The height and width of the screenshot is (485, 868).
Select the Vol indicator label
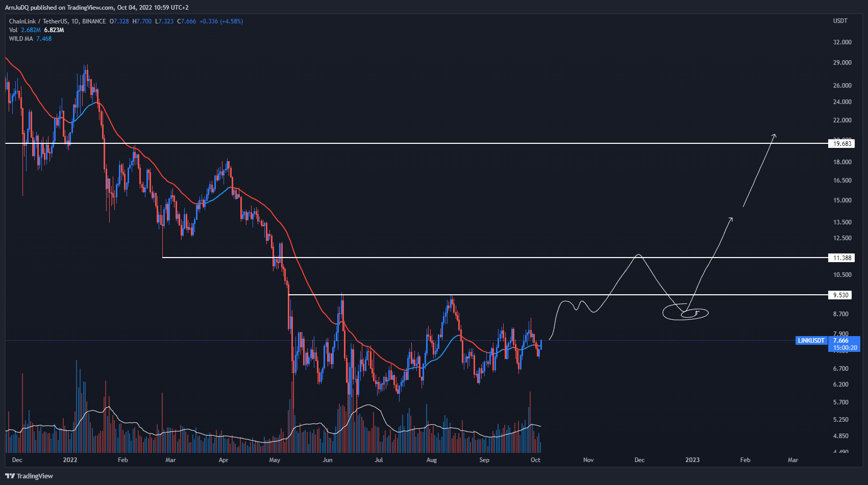[x=14, y=30]
